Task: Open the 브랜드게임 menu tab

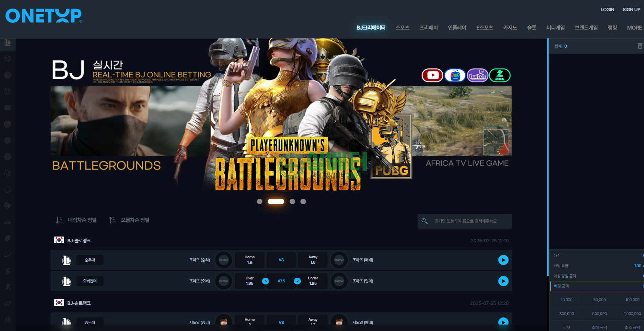Action: tap(586, 28)
